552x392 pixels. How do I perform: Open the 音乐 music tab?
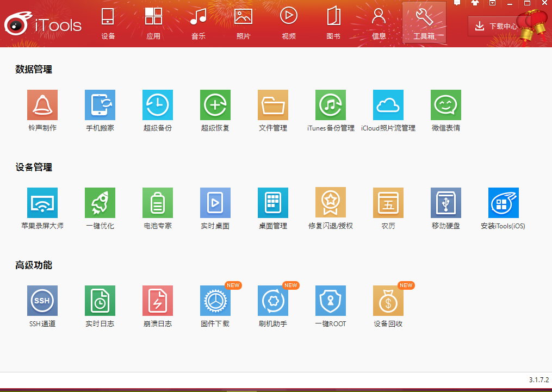[x=199, y=23]
